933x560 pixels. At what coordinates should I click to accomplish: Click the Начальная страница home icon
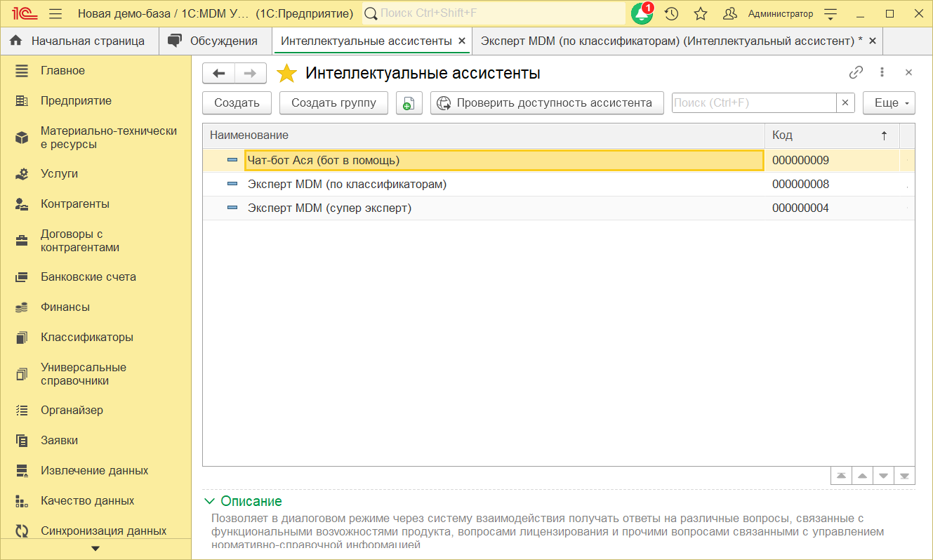pos(15,41)
